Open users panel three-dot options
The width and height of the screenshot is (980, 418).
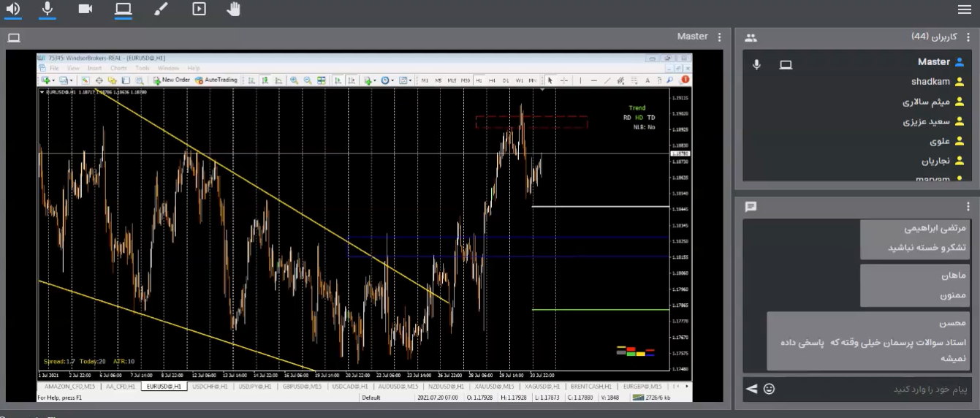(968, 37)
